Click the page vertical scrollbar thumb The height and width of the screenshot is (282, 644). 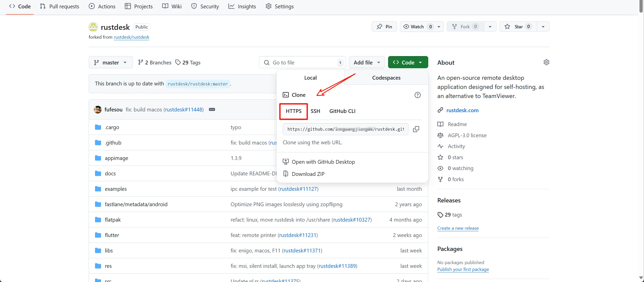coord(641,6)
